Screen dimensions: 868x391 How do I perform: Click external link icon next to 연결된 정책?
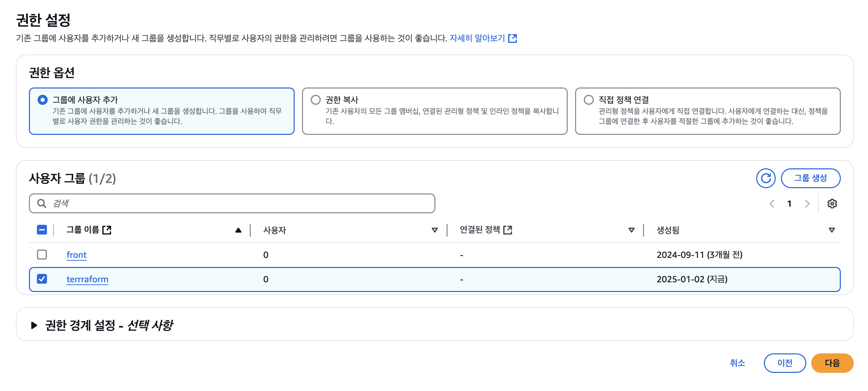[x=508, y=230]
